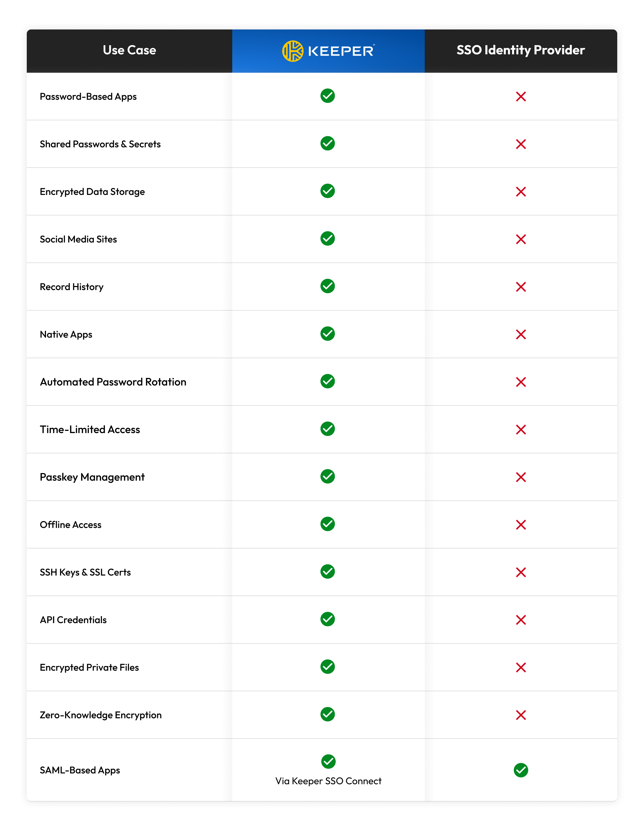Select the "API Credentials" row label

click(x=73, y=620)
